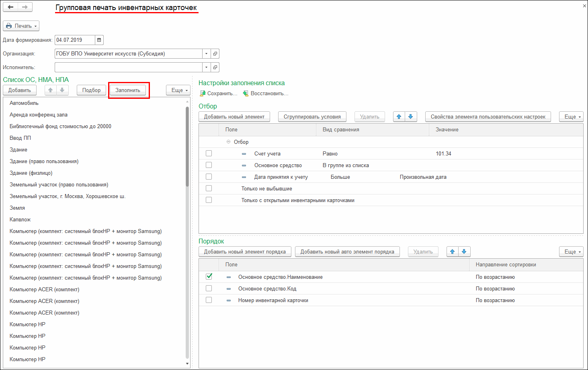Select the Автомобиль list row
This screenshot has height=370, width=588.
coord(94,103)
